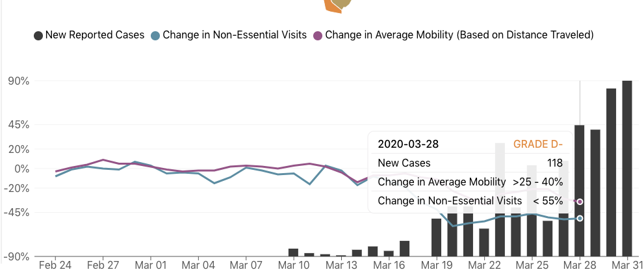
Task: Toggle the Change in Non-Essential Visits label
Action: pos(234,34)
